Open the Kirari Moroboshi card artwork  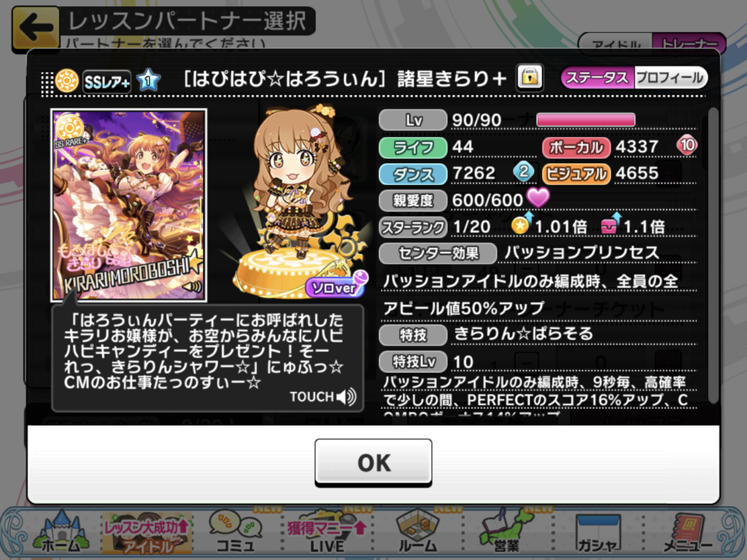(128, 205)
